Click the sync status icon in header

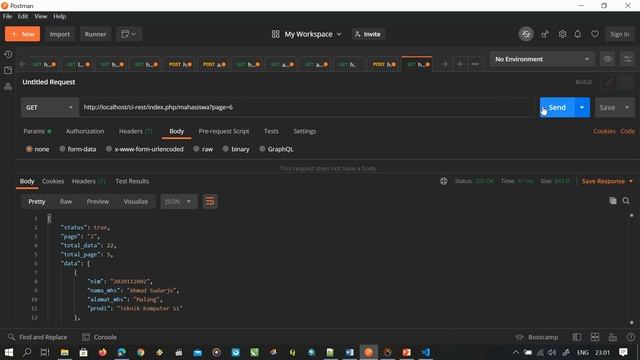pyautogui.click(x=526, y=34)
